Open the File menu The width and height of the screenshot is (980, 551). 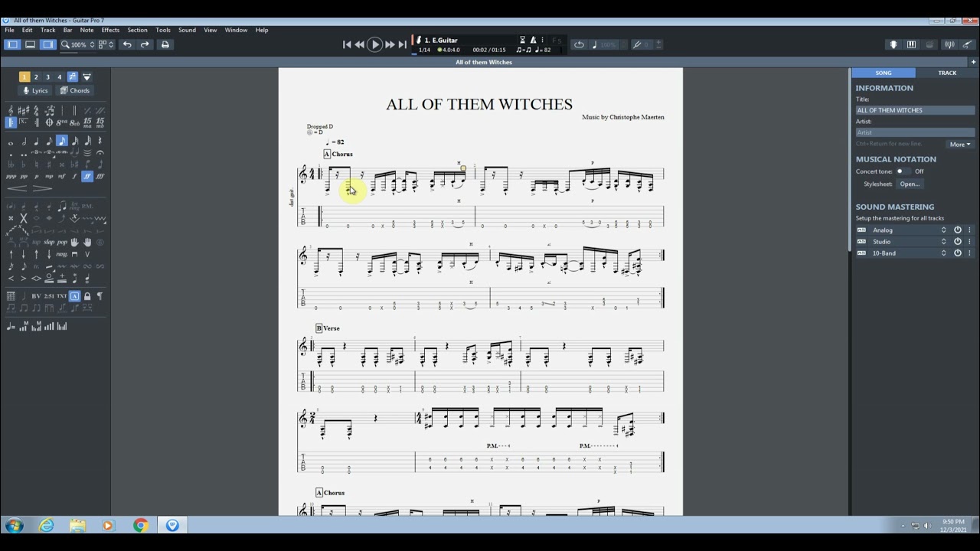click(x=9, y=30)
